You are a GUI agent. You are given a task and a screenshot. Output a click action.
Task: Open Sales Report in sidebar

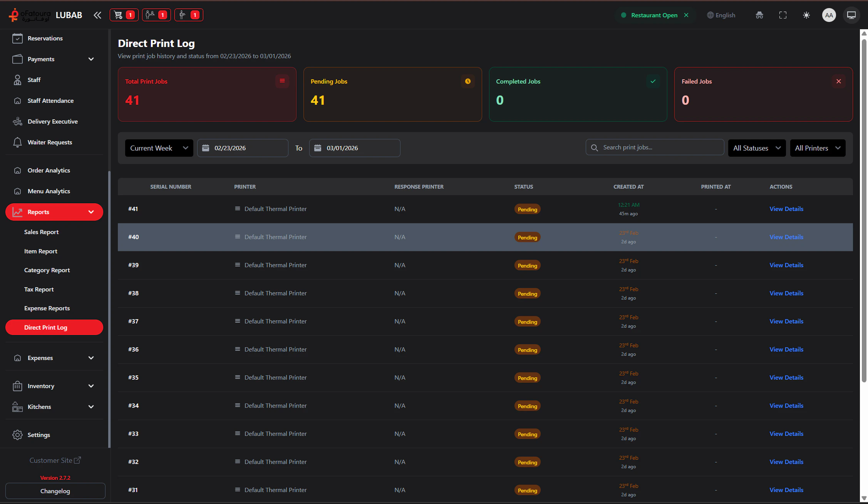[41, 232]
